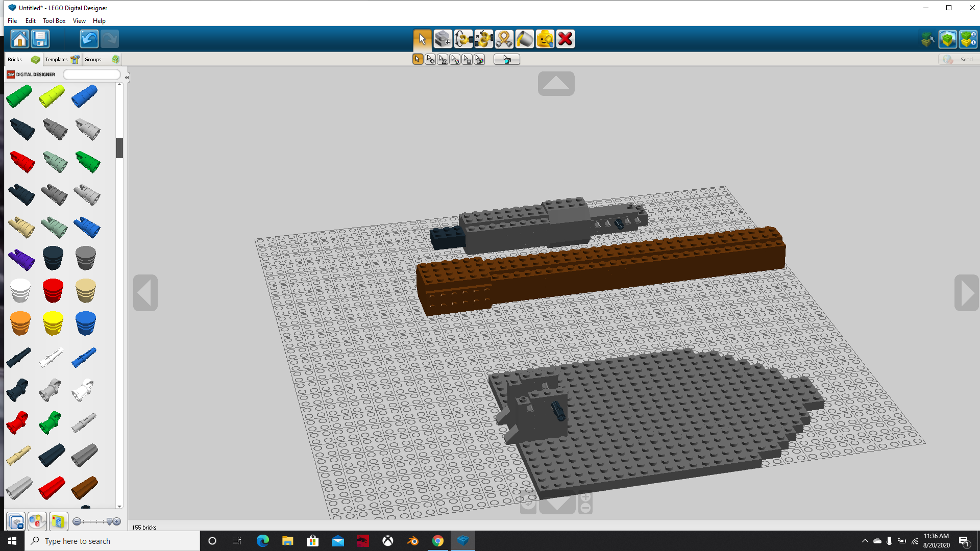Viewport: 980px width, 551px height.
Task: Open Building Guide mode
Action: [968, 39]
